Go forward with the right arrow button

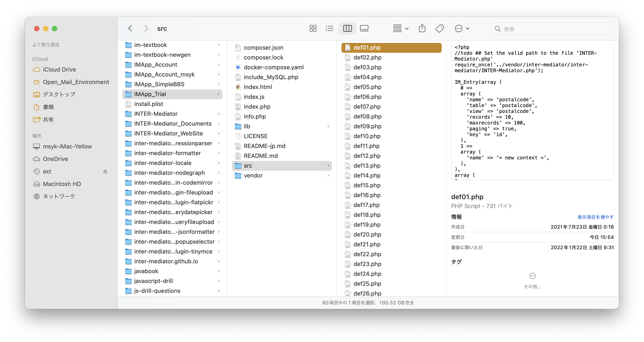146,28
